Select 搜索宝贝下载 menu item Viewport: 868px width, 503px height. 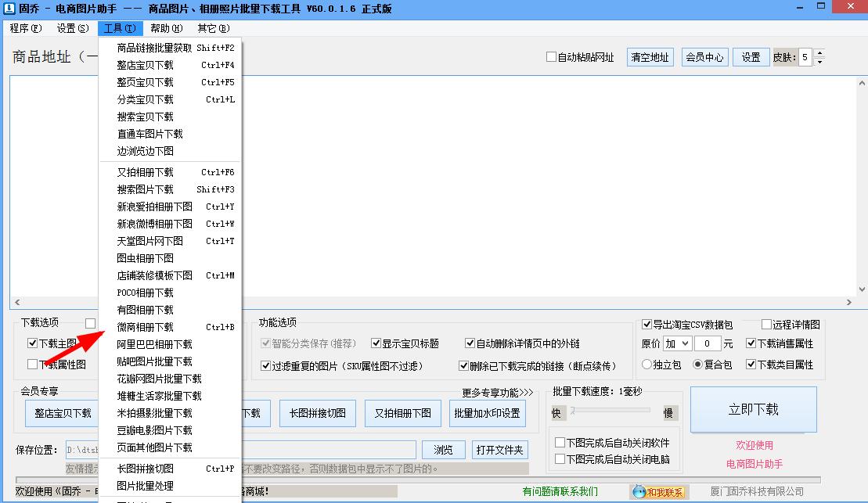[170, 117]
